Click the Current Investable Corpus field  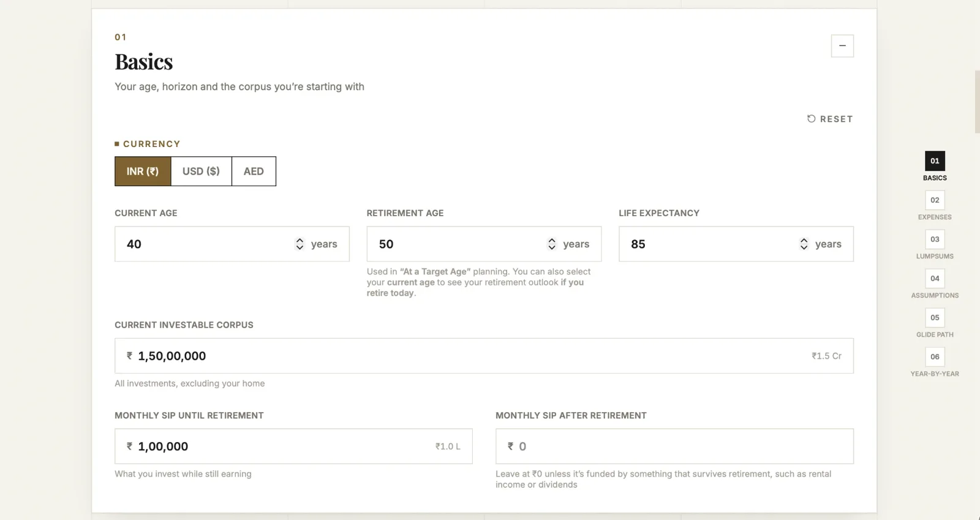484,356
